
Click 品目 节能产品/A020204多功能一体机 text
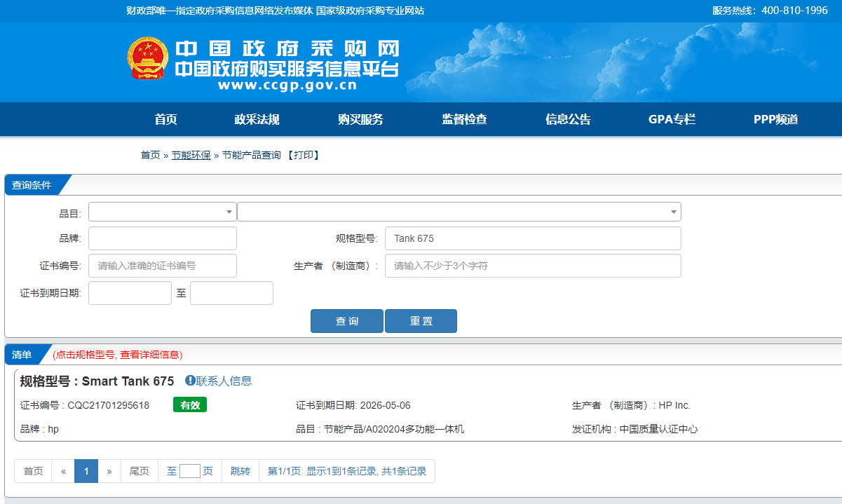pos(380,429)
